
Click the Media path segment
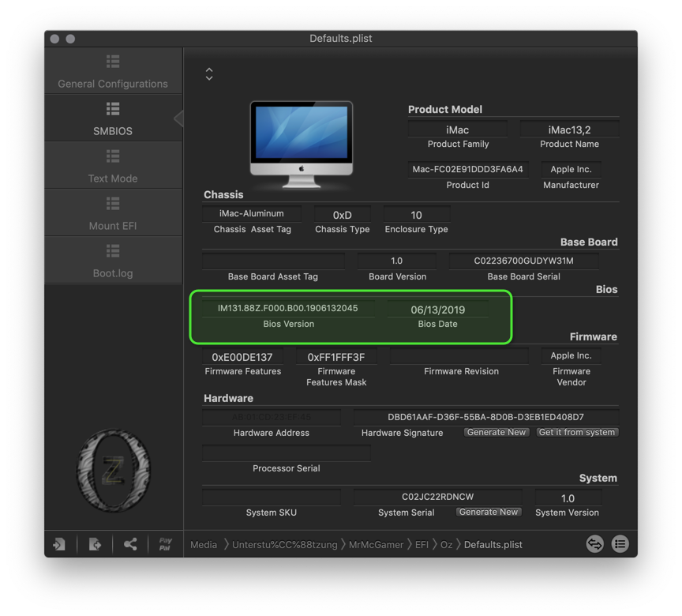point(204,545)
